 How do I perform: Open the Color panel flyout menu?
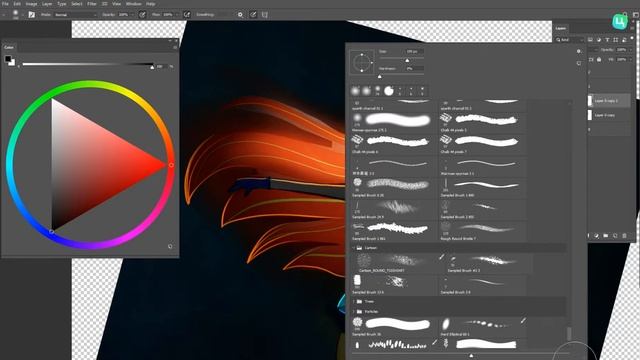pyautogui.click(x=175, y=47)
